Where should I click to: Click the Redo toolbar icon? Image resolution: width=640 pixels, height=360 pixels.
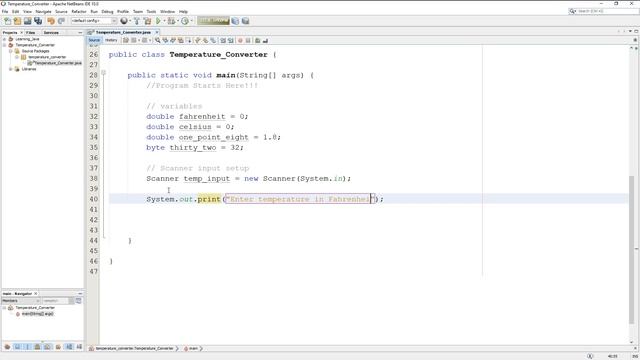click(61, 21)
